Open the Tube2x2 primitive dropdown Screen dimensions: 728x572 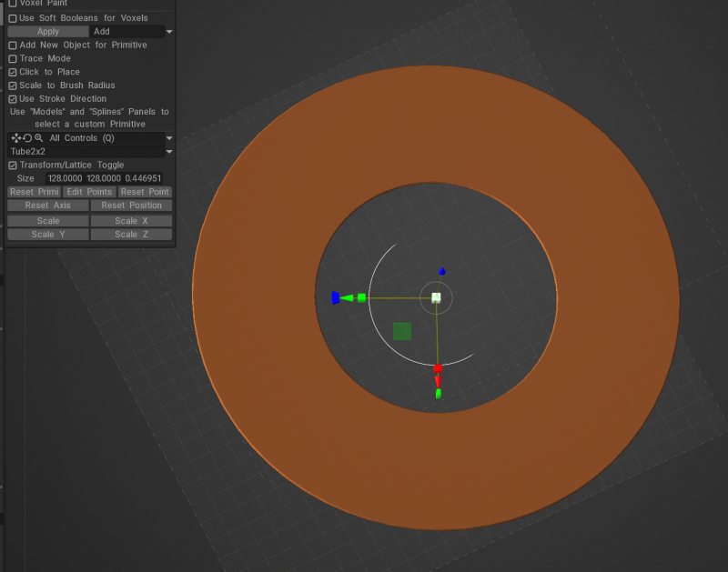pos(169,152)
